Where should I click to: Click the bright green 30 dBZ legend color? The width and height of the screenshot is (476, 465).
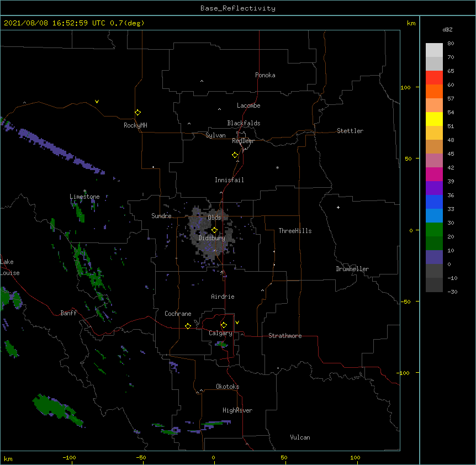pyautogui.click(x=434, y=230)
